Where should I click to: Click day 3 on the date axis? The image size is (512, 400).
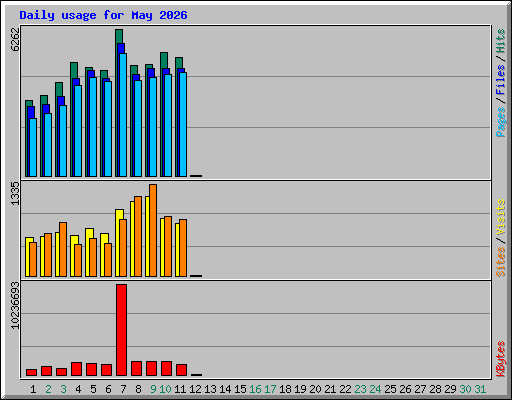coord(63,389)
